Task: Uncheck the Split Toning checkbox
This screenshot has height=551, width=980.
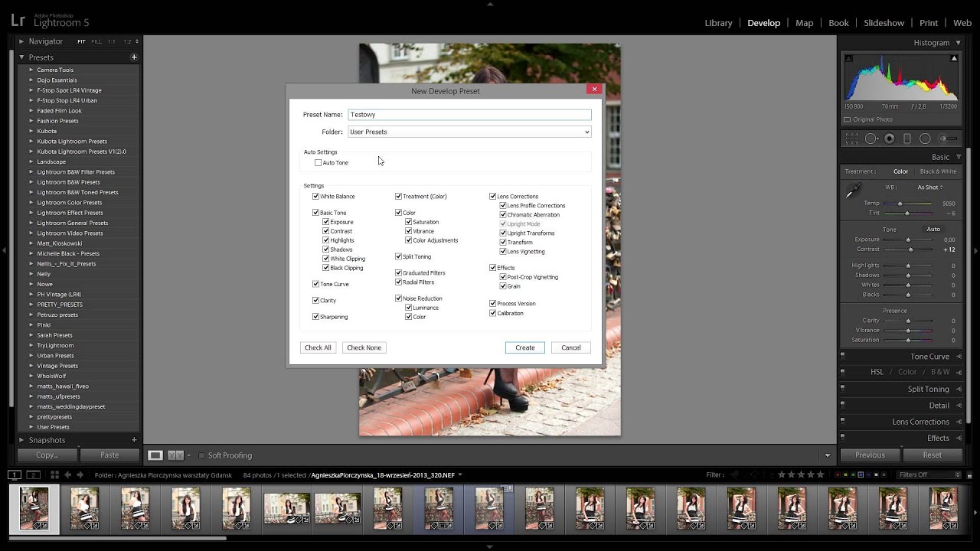Action: pyautogui.click(x=398, y=256)
